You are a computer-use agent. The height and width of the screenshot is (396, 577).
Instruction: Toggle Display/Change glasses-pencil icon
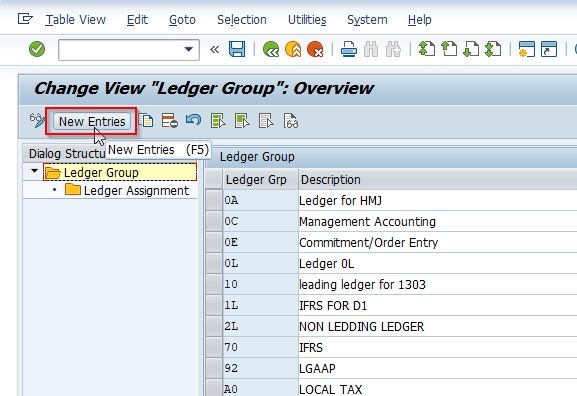(37, 121)
